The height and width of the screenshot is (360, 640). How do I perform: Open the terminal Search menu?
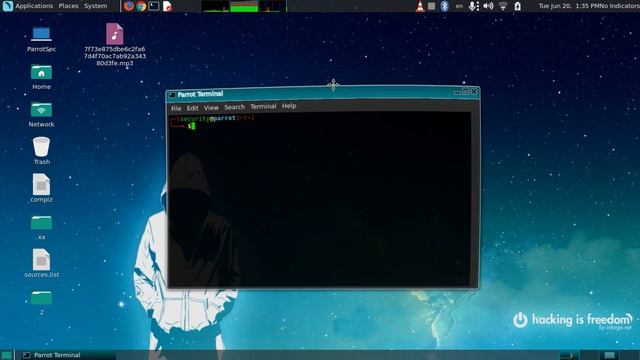coord(235,107)
